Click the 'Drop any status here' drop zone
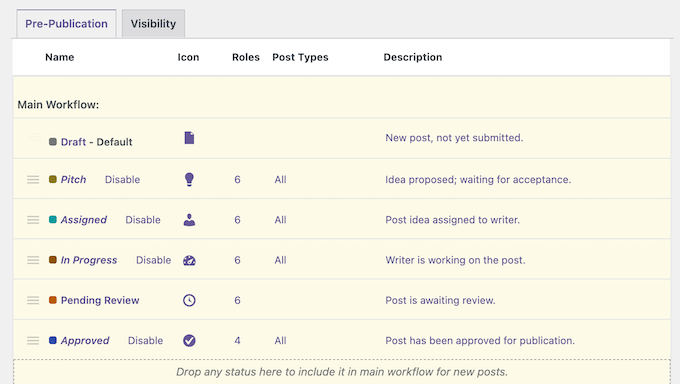This screenshot has width=680, height=384. [x=342, y=372]
